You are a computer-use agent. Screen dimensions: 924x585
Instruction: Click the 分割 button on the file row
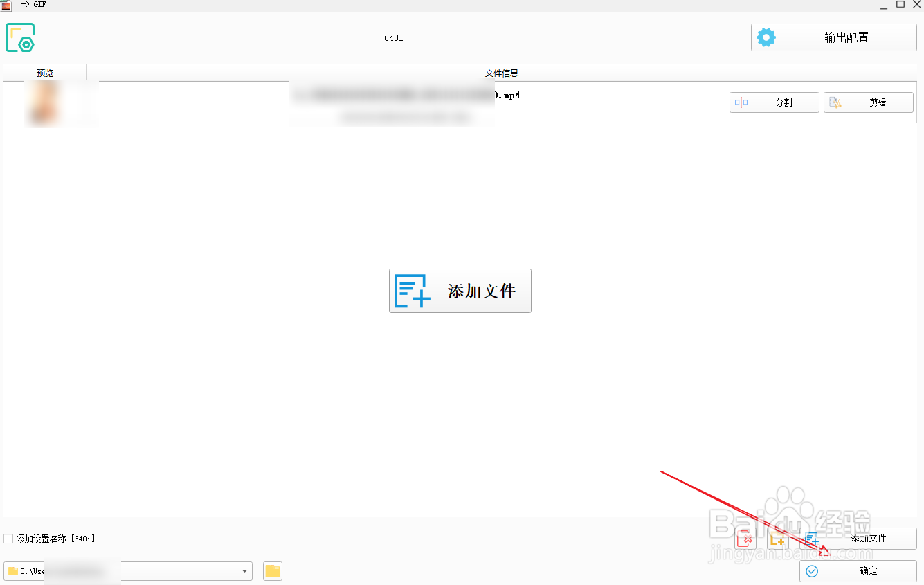point(774,102)
